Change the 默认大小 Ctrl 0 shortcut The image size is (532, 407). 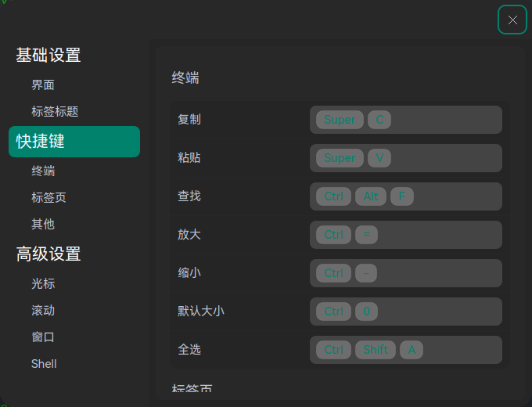[406, 312]
